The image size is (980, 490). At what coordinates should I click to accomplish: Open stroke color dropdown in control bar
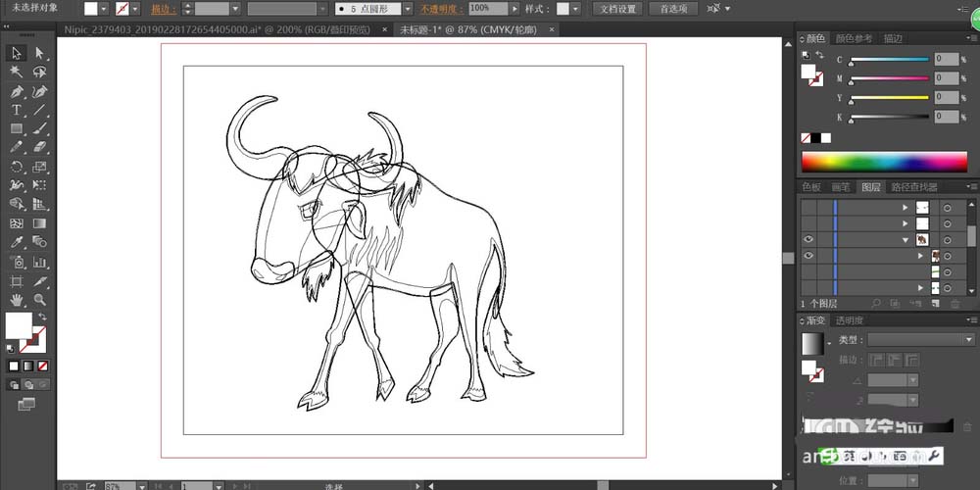pyautogui.click(x=135, y=9)
